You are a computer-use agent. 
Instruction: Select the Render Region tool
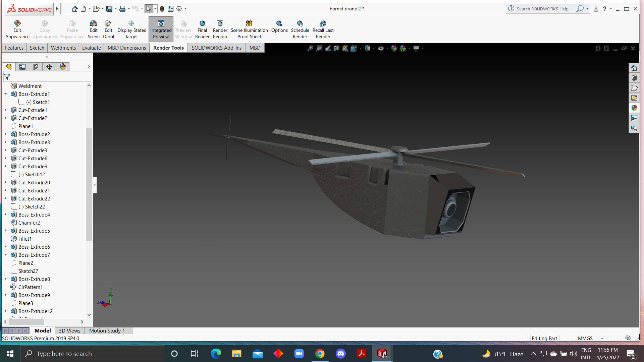click(220, 24)
